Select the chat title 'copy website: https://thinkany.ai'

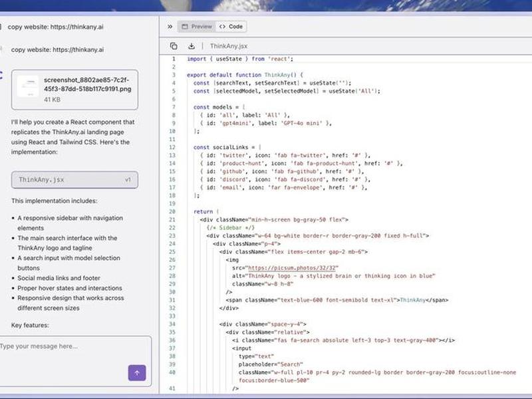click(x=55, y=27)
